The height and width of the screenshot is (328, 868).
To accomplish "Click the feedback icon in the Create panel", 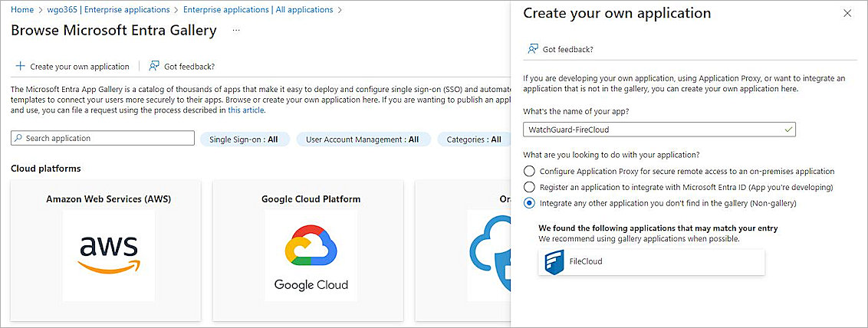I will (x=533, y=49).
